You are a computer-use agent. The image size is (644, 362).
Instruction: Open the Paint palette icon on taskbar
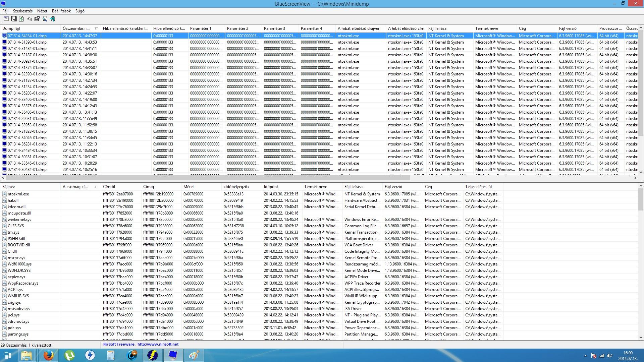(194, 355)
